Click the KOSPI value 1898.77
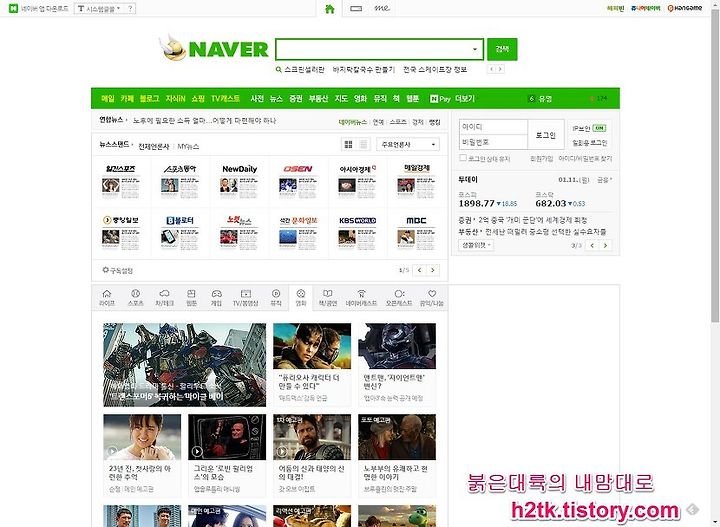The height and width of the screenshot is (527, 720). [x=477, y=203]
